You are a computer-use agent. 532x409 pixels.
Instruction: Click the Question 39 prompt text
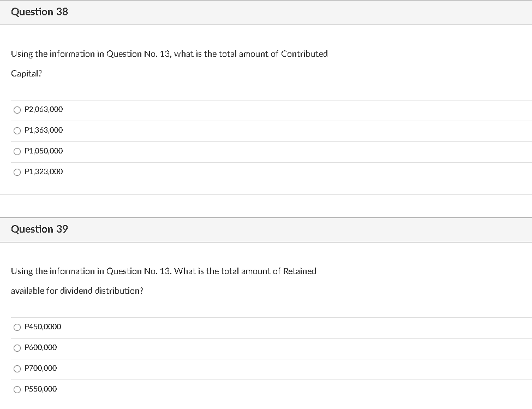(x=164, y=271)
